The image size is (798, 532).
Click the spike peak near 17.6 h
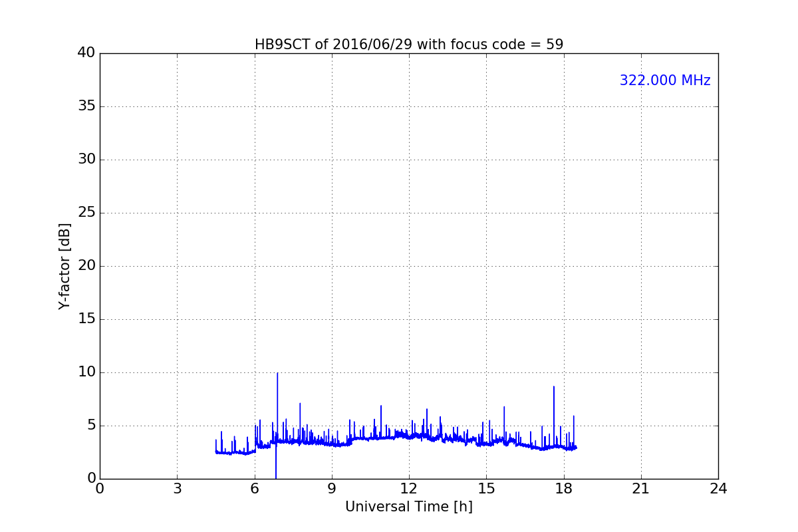point(554,387)
